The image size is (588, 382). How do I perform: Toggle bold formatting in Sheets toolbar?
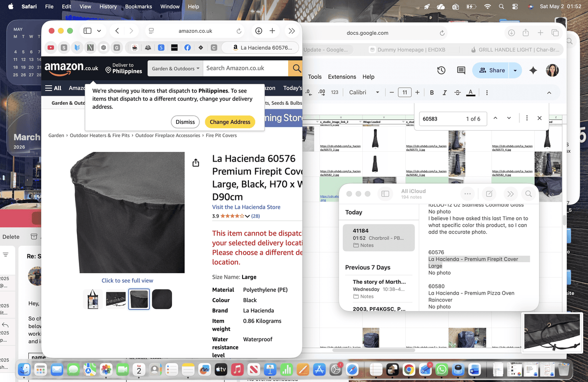[432, 93]
